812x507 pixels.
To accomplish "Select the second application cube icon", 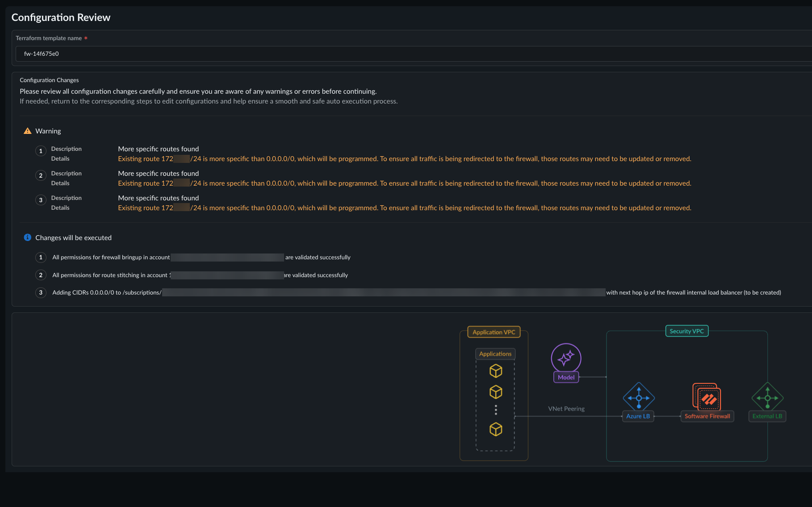I will [496, 392].
